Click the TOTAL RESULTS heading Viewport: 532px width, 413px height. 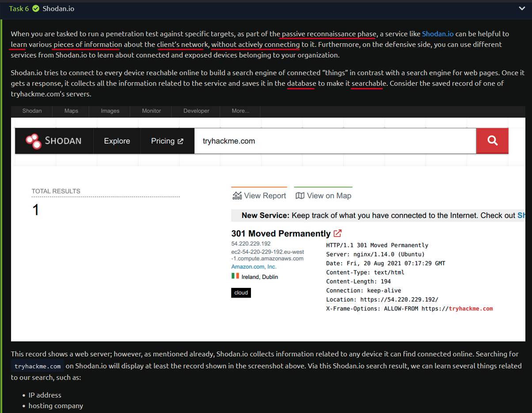(56, 191)
